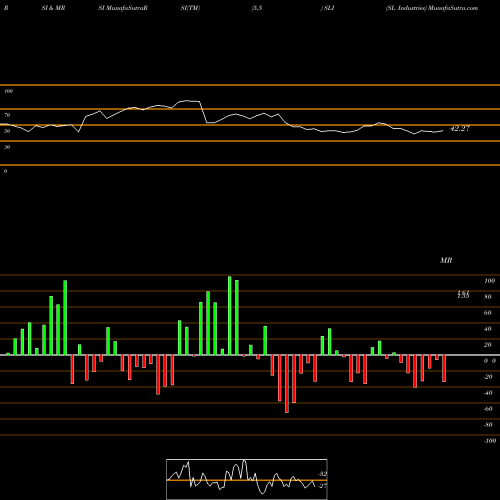This screenshot has height=500, width=500.
Task: Click the RSI line peak above the 70 level
Action: coord(187,101)
